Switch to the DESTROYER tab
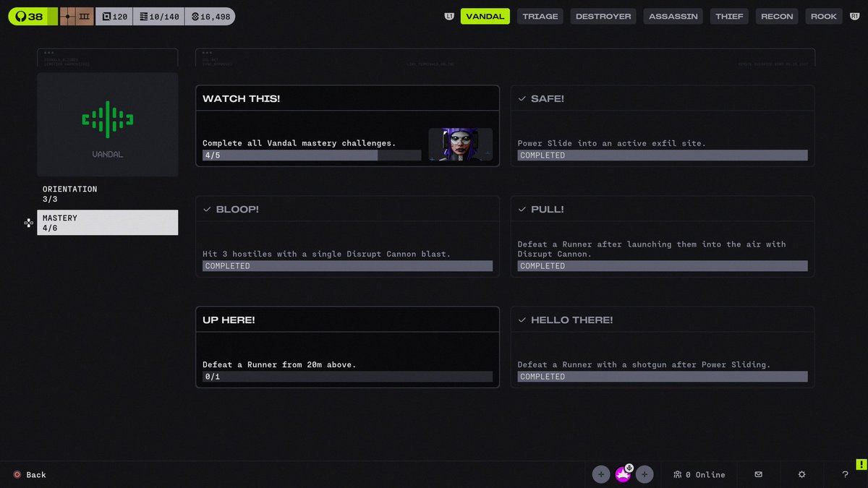The height and width of the screenshot is (488, 868). (x=603, y=16)
